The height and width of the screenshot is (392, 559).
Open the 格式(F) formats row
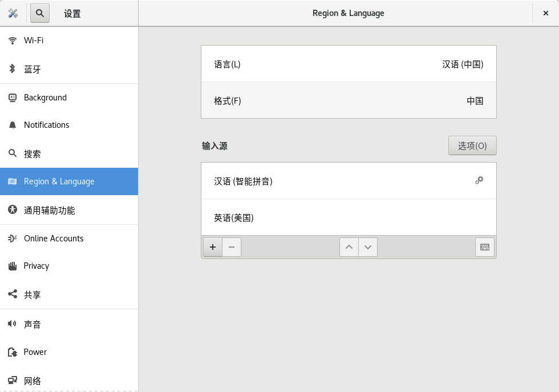point(349,100)
